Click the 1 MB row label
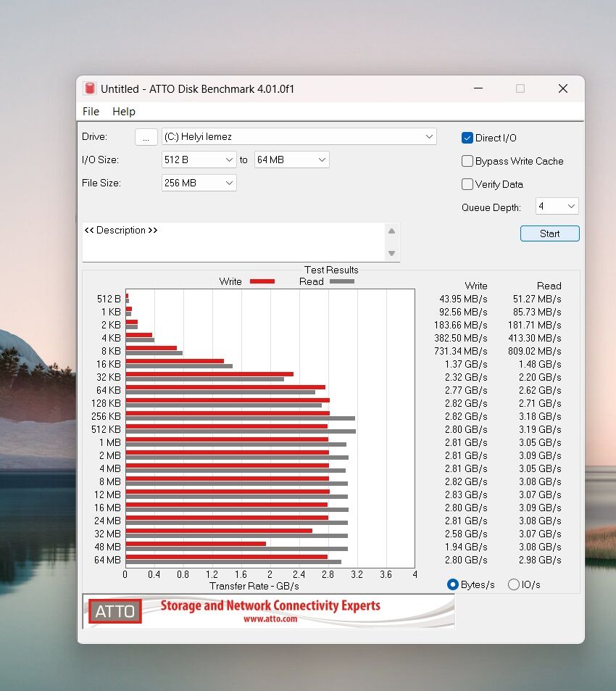This screenshot has height=691, width=616. (x=109, y=442)
